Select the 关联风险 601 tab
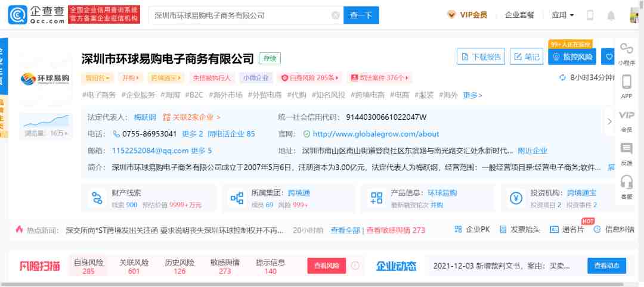 click(x=134, y=266)
